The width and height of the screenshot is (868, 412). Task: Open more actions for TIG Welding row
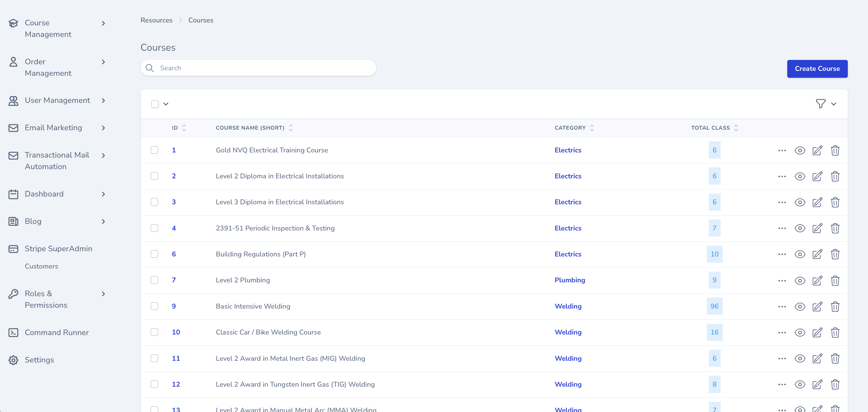point(782,384)
